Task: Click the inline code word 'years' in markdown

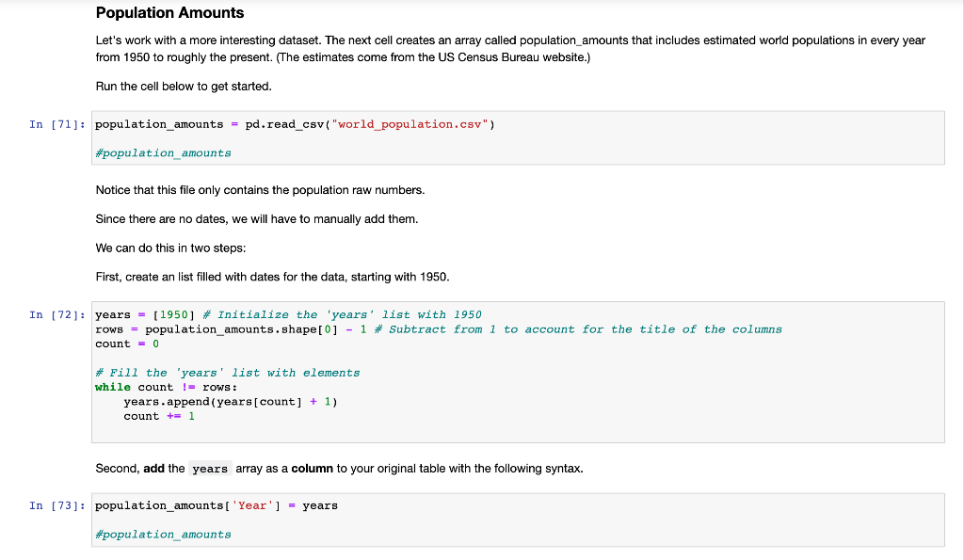Action: tap(210, 469)
